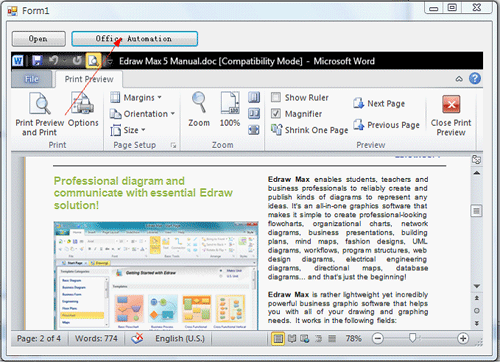Image resolution: width=500 pixels, height=362 pixels.
Task: Click the zoom in plus button
Action: coord(463,339)
